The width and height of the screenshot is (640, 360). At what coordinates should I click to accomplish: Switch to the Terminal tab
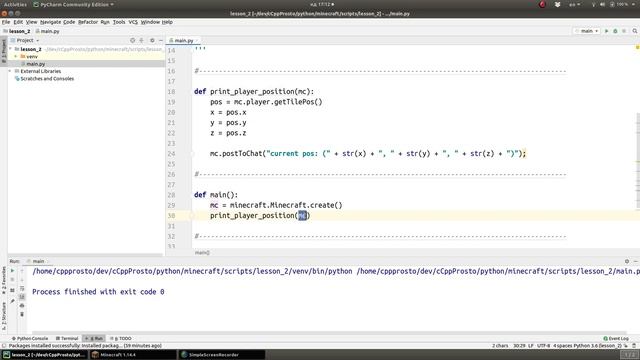tap(67, 338)
